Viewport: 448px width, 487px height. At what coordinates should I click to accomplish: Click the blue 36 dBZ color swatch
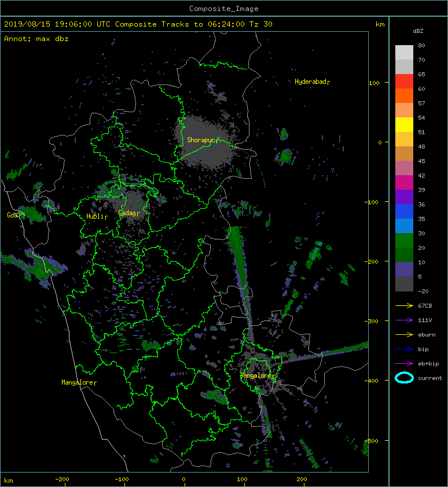[x=404, y=212]
